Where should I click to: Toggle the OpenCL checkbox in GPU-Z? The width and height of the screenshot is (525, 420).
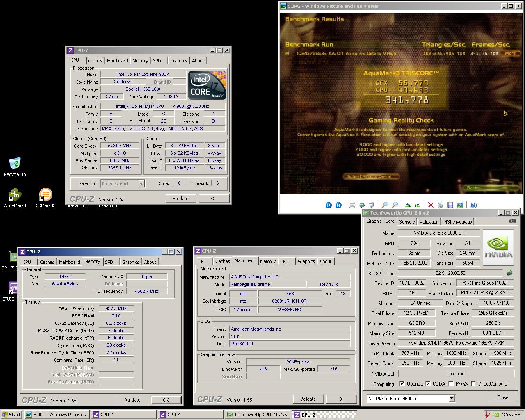[x=402, y=384]
